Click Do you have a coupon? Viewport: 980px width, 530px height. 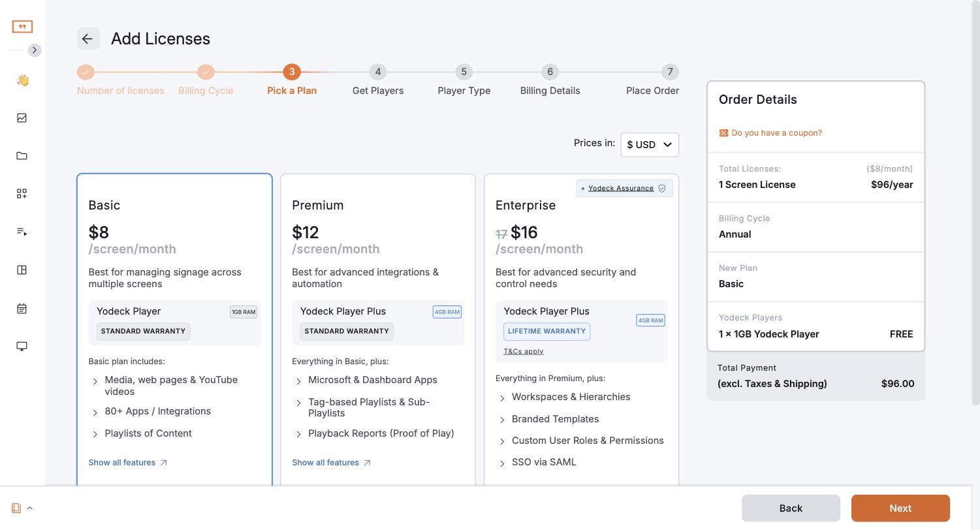click(770, 132)
